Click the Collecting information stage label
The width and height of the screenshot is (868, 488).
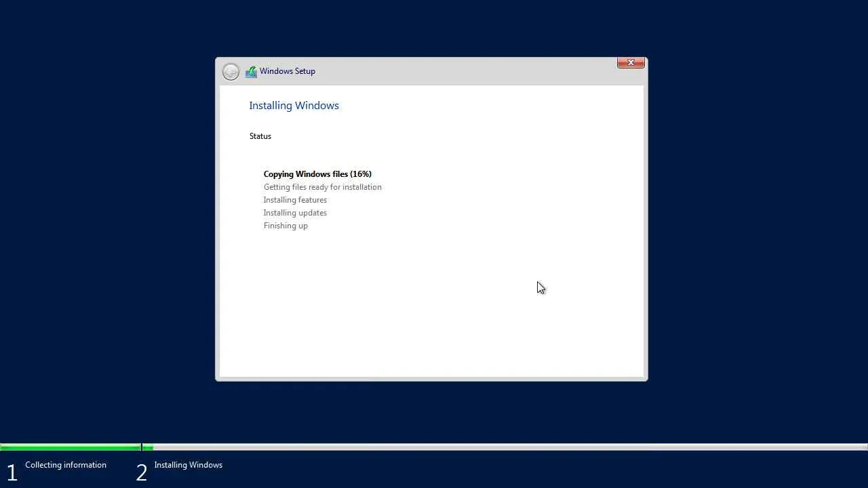66,465
